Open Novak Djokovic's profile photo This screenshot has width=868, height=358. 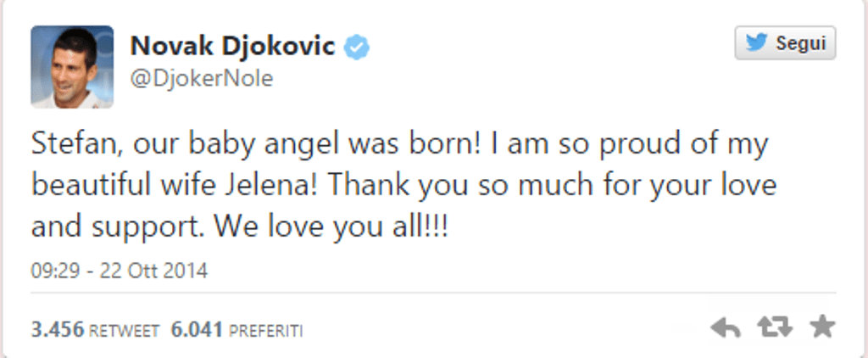pos(72,67)
